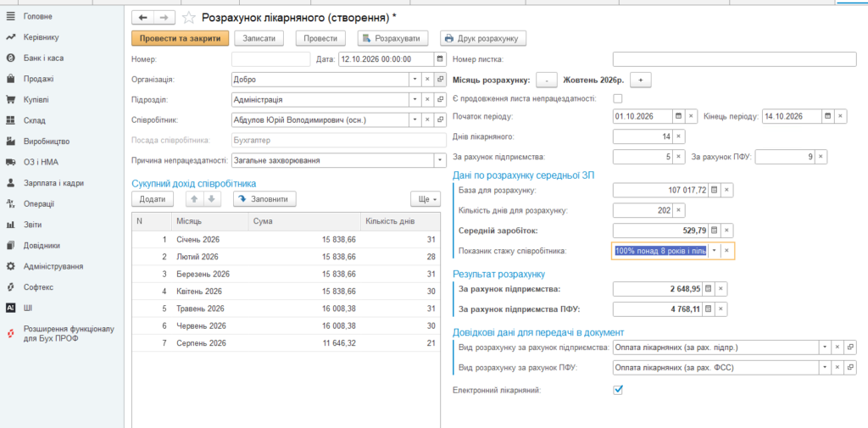Click the Софтекс sidebar icon
The image size is (868, 428).
click(10, 287)
